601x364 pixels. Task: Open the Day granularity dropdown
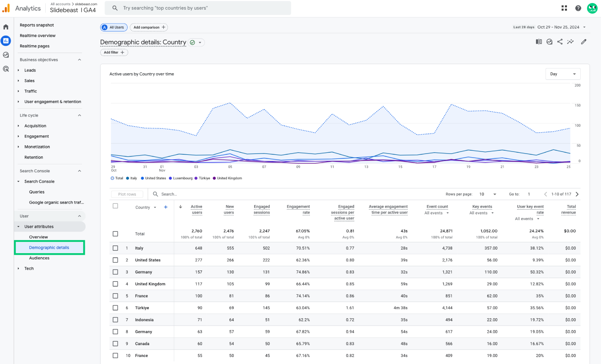(563, 74)
